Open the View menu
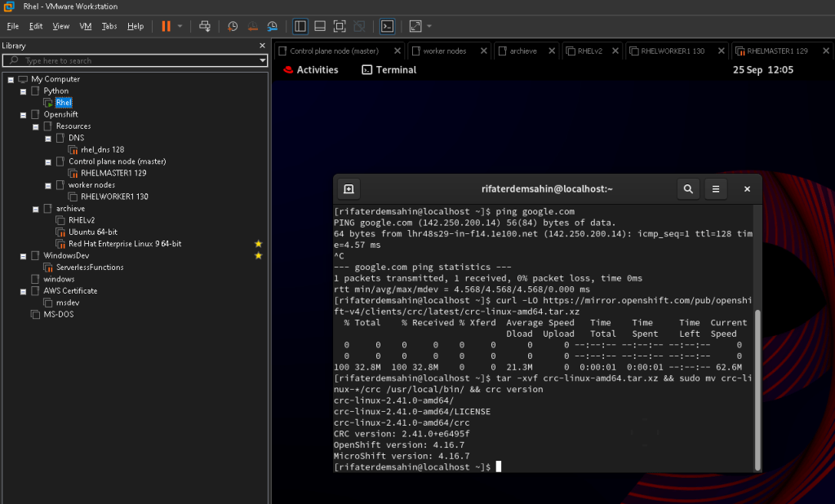 coord(60,26)
